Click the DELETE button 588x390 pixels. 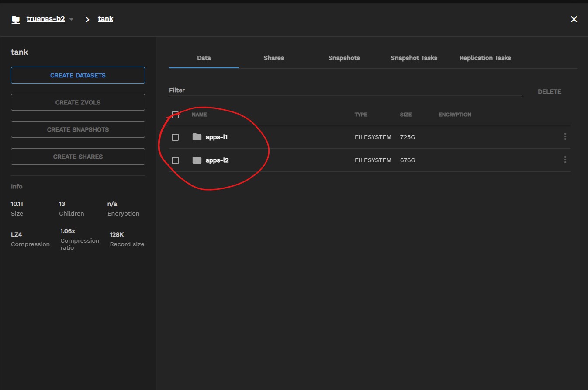click(x=549, y=91)
